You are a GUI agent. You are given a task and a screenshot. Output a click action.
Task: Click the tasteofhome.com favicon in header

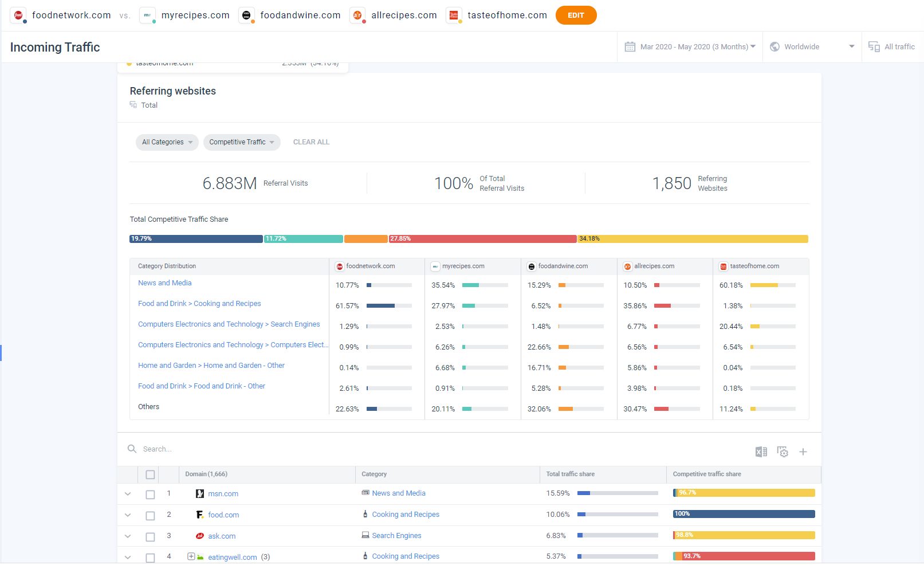454,15
